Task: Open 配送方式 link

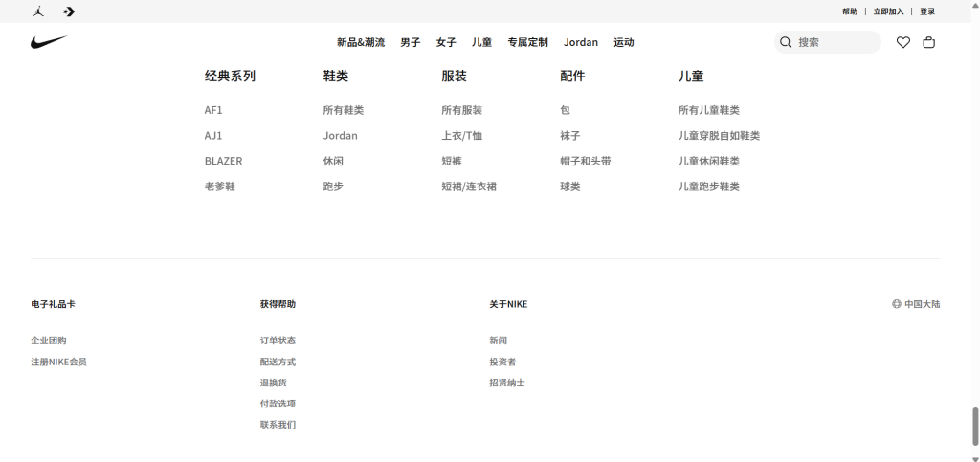Action: click(278, 362)
